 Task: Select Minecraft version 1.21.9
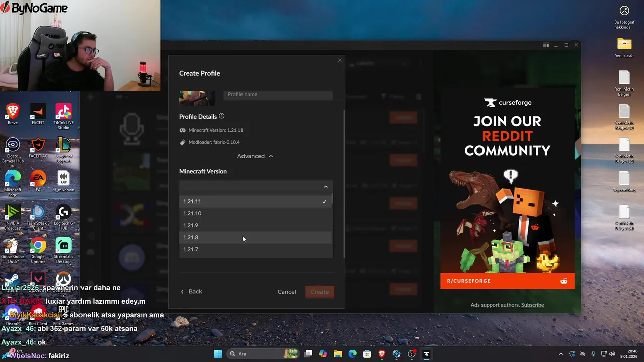click(256, 225)
